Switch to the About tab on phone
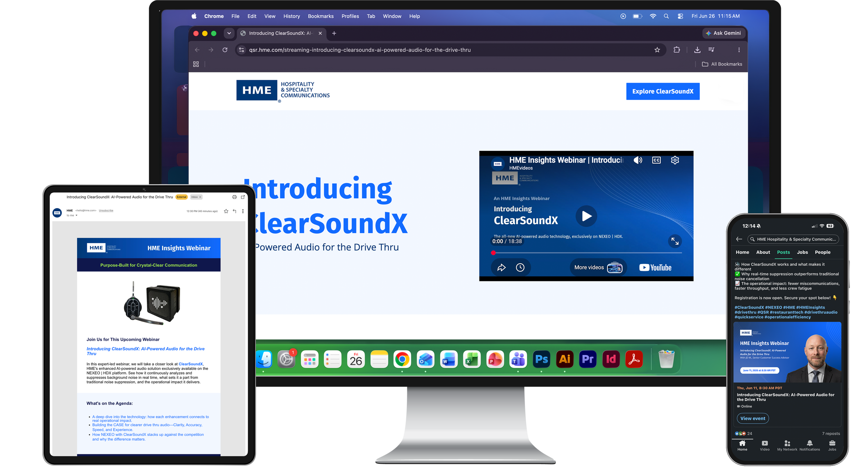The image size is (868, 471). (763, 252)
